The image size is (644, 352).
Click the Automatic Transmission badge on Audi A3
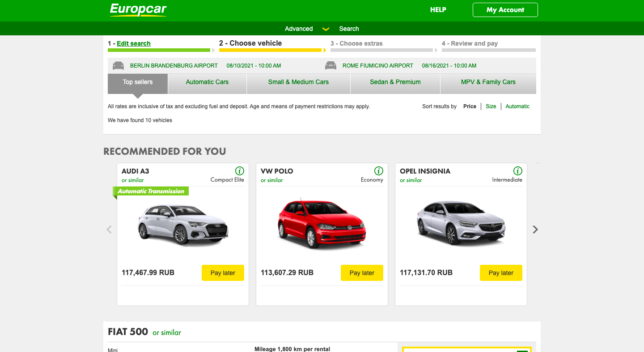pos(151,191)
